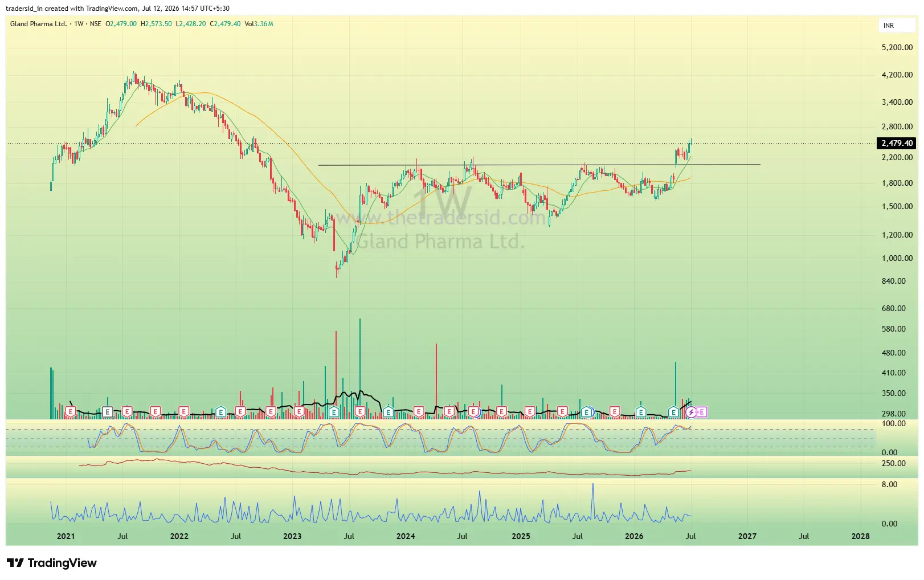Click the green E earnings marker around Aug 2025
This screenshot has width=924, height=580.
pos(587,411)
